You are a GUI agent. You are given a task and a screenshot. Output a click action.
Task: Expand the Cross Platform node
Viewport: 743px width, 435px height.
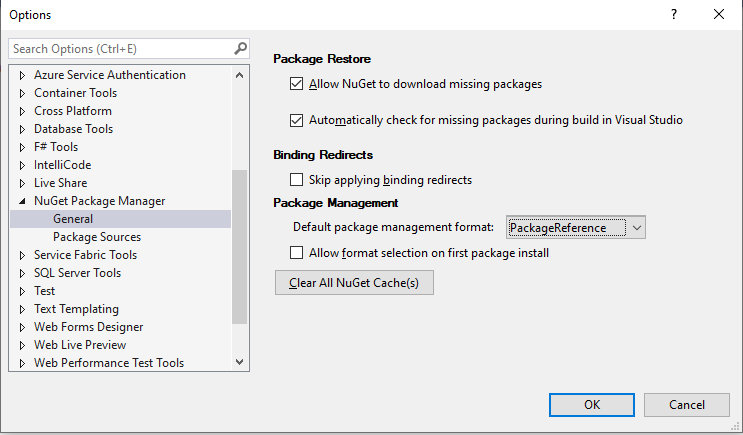tap(22, 111)
